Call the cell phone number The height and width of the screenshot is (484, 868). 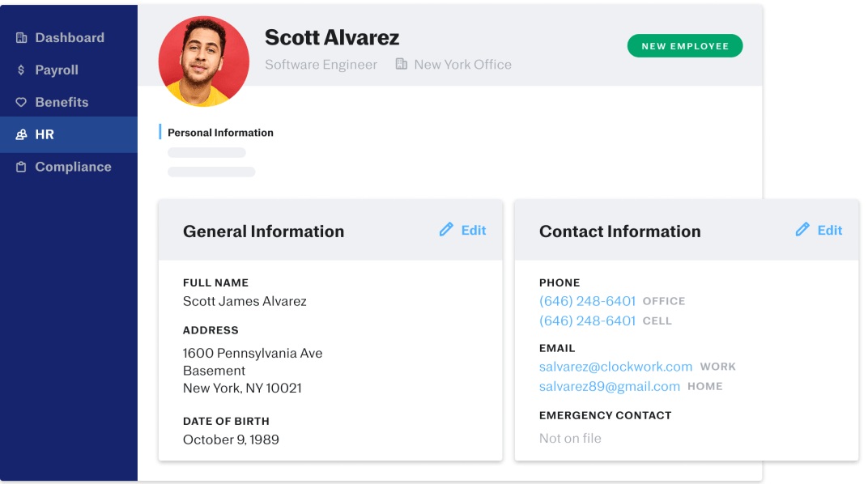[587, 321]
